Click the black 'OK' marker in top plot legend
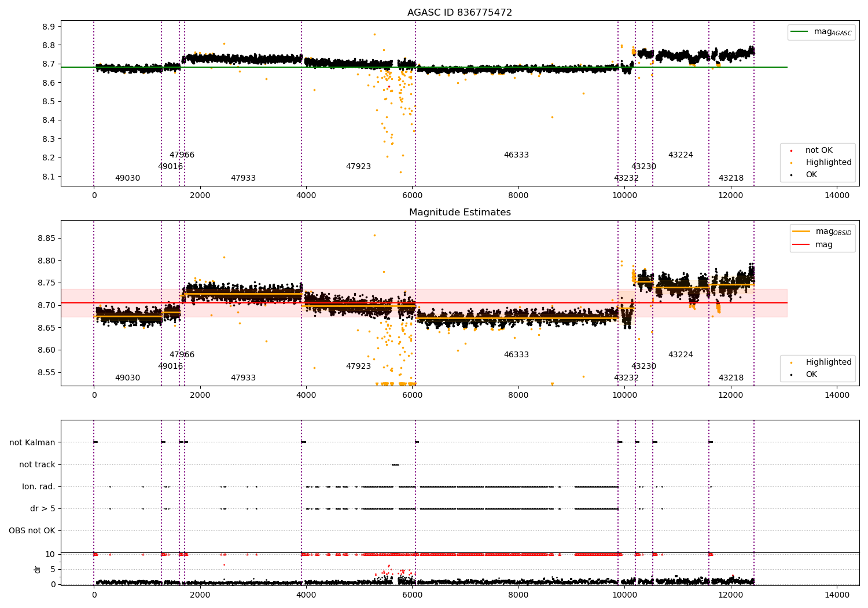The height and width of the screenshot is (608, 868). [x=791, y=175]
